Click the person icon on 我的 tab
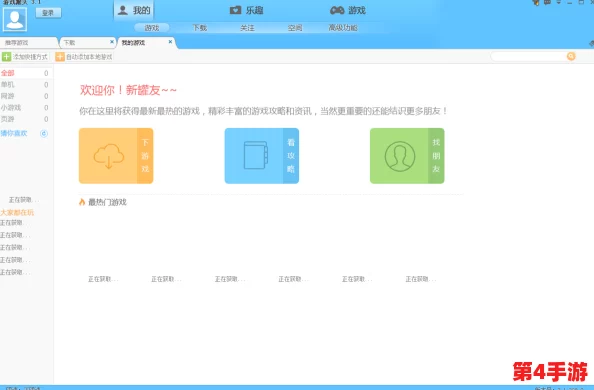This screenshot has width=594, height=390. (123, 10)
